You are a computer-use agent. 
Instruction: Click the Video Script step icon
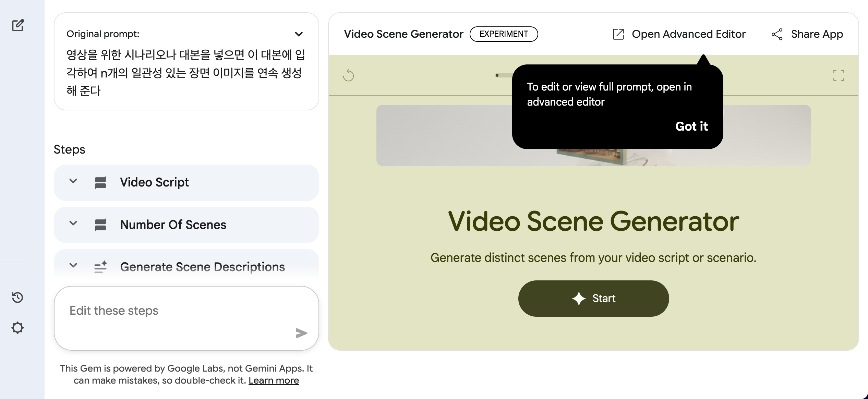point(100,182)
